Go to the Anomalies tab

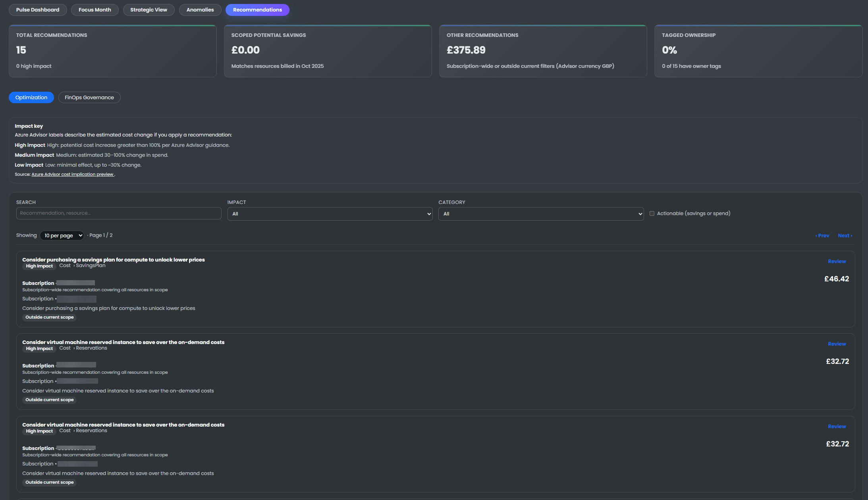click(200, 10)
